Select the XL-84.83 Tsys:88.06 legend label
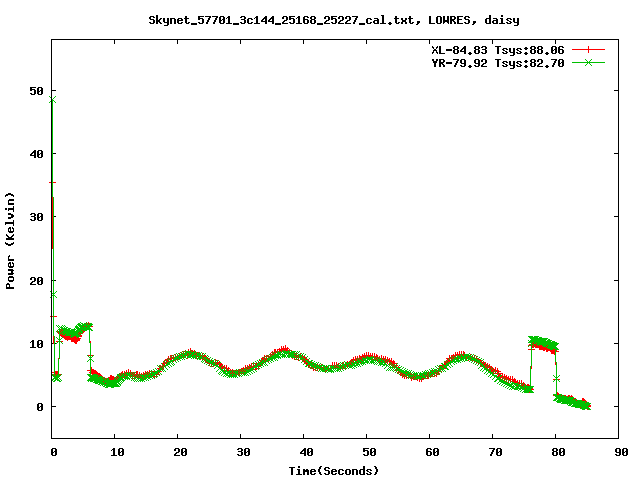Viewport: 640px width, 480px height. coord(498,50)
